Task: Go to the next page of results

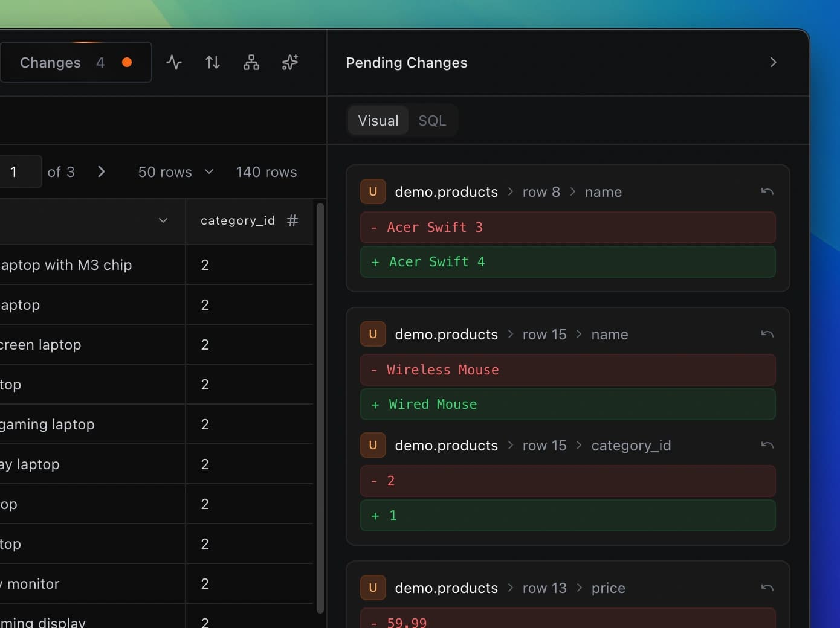Action: click(x=102, y=172)
